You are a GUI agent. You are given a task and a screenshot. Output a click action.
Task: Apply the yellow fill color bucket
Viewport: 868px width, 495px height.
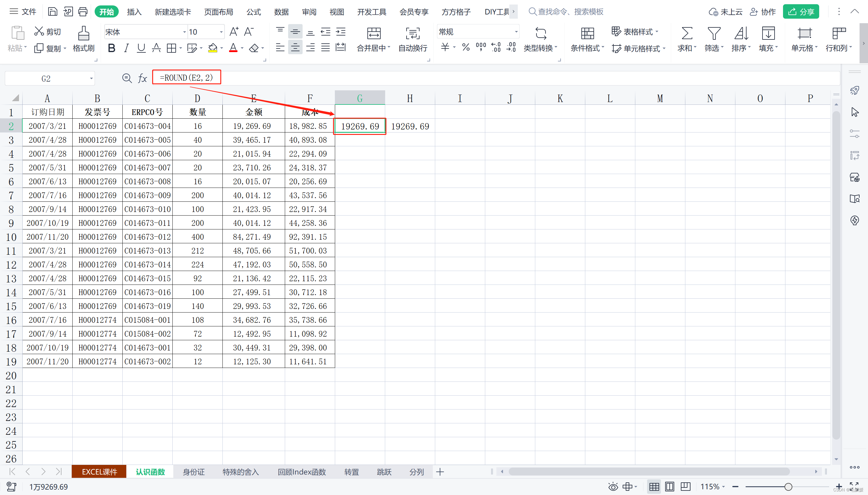coord(213,48)
